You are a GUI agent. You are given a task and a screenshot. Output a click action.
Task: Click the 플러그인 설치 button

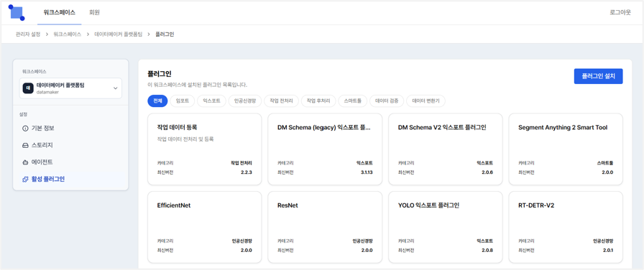(x=599, y=76)
